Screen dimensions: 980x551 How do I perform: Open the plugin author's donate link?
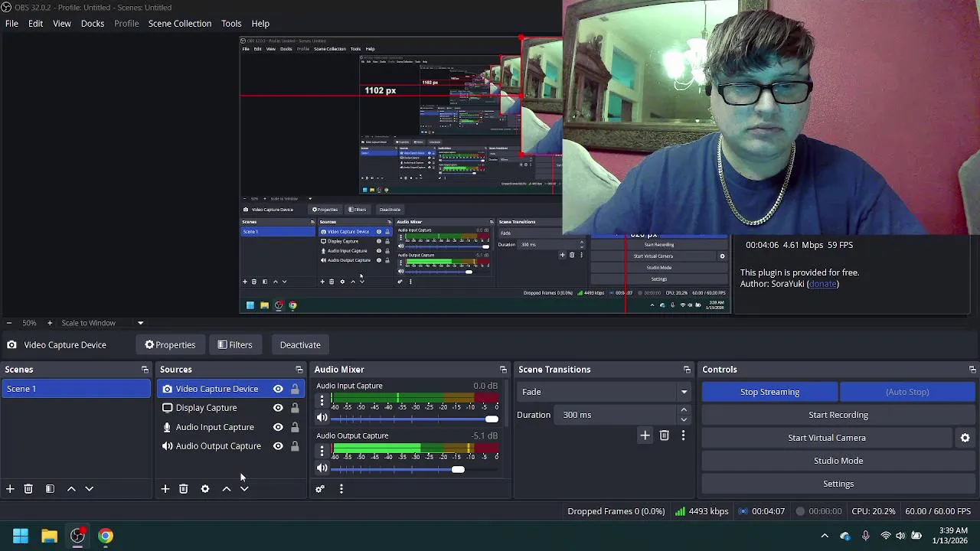pyautogui.click(x=822, y=284)
